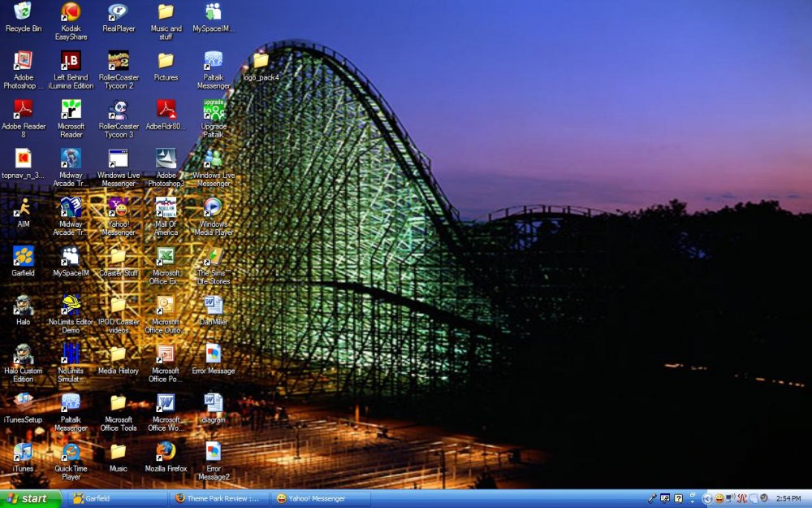Open Kodak EasyShare shortcut

pyautogui.click(x=71, y=12)
